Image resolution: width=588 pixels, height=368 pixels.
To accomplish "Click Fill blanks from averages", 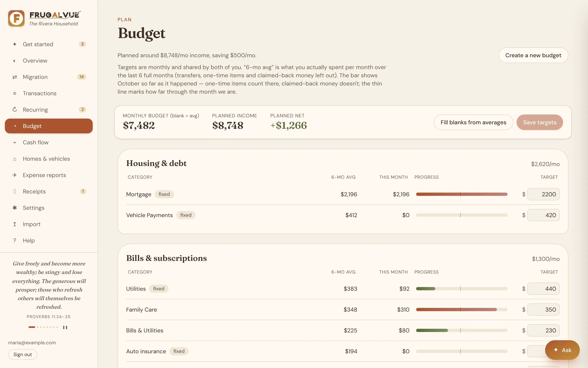I will pos(473,122).
